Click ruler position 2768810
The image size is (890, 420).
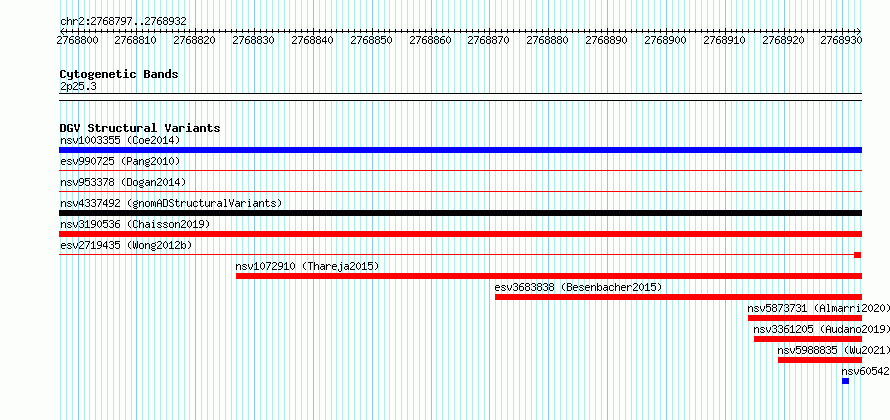(136, 40)
